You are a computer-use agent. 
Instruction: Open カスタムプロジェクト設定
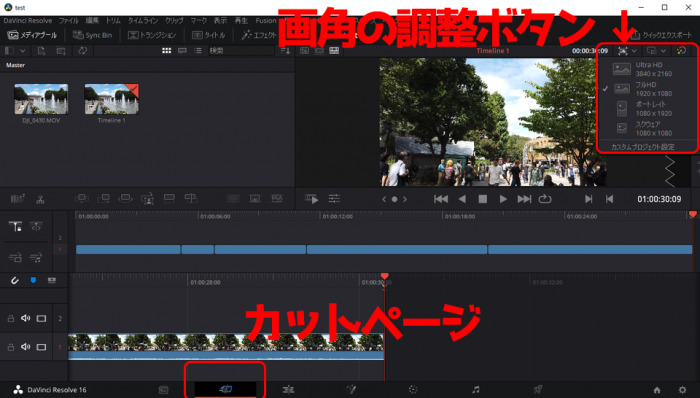[642, 147]
